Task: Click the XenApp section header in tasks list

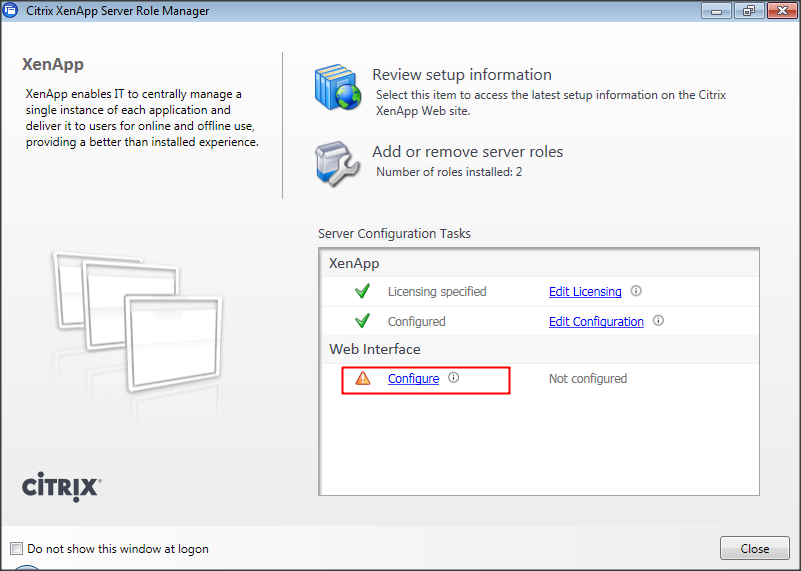Action: 354,264
